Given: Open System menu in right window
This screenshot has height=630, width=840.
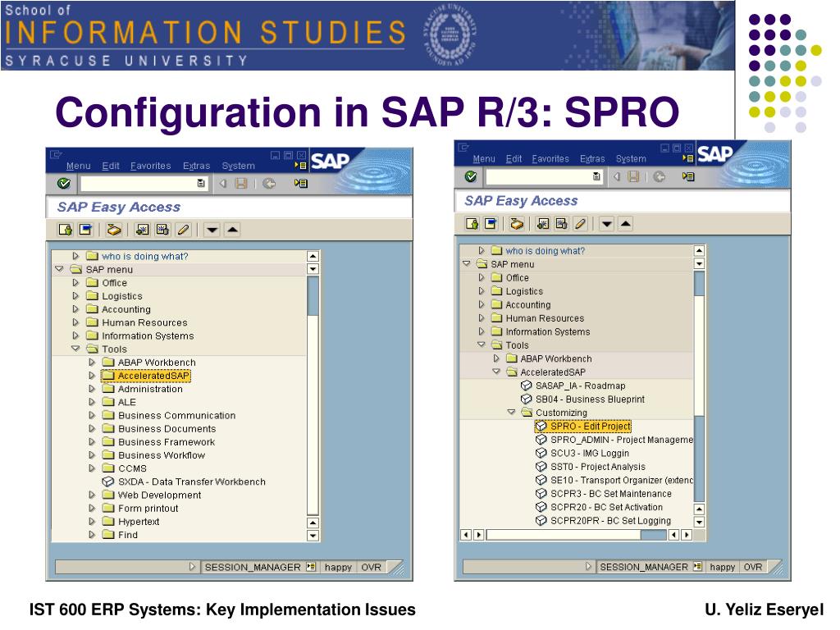Looking at the screenshot, I should (631, 159).
